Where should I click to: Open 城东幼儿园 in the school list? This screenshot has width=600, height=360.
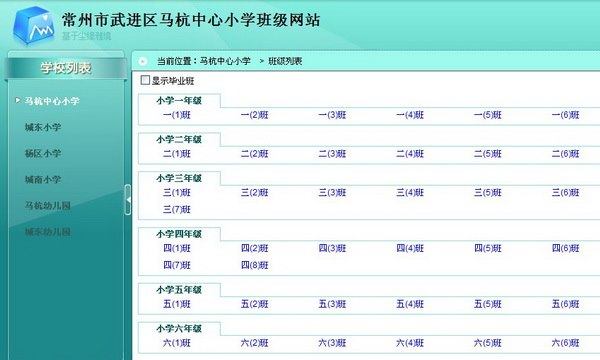(x=47, y=231)
